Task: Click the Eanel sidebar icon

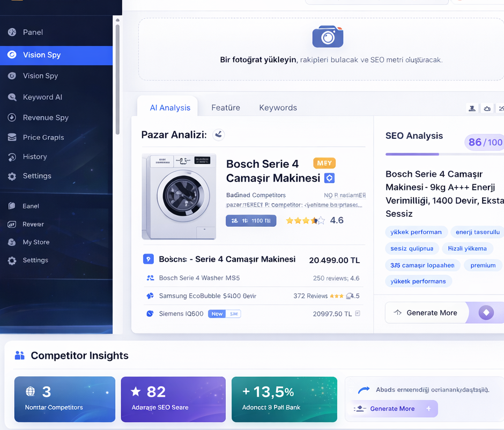Action: (12, 206)
